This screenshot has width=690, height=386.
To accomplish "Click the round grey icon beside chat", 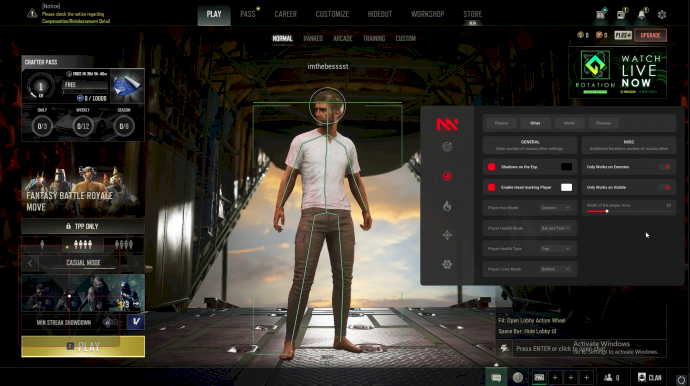I will point(518,377).
